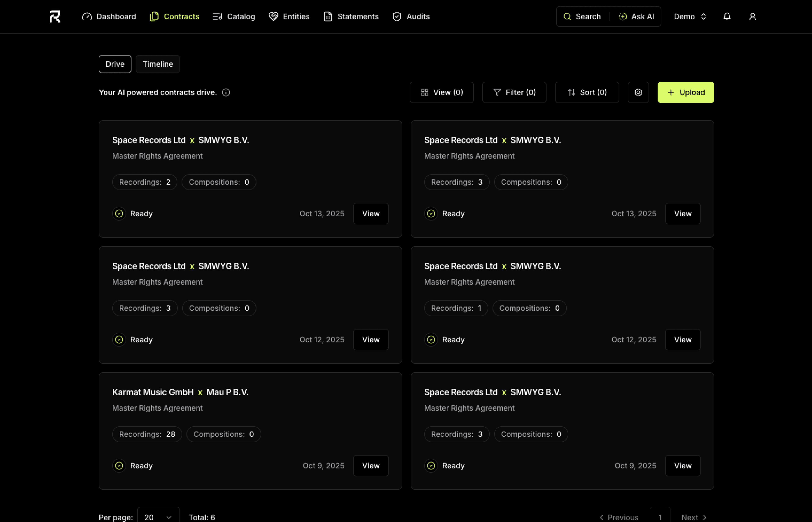The height and width of the screenshot is (522, 812).
Task: Open the Demo workspace dropdown
Action: pos(690,16)
